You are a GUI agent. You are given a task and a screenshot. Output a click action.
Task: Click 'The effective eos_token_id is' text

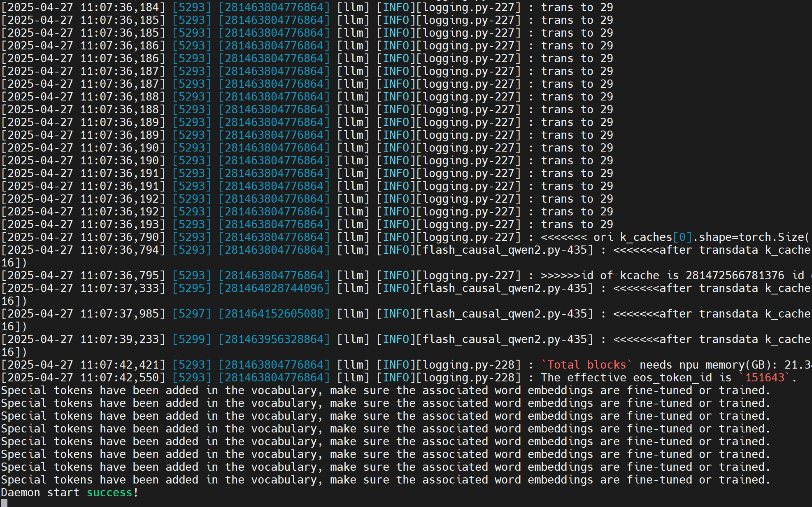coord(636,378)
